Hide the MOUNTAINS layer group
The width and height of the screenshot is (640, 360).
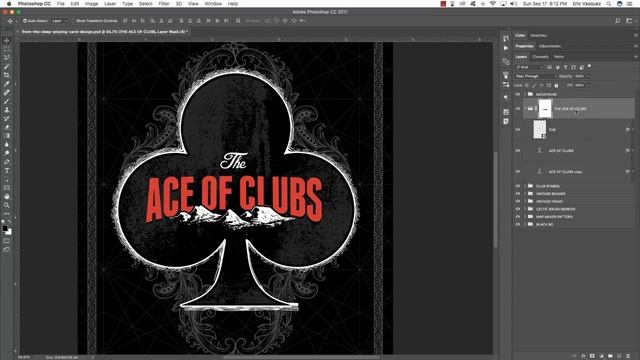(518, 94)
